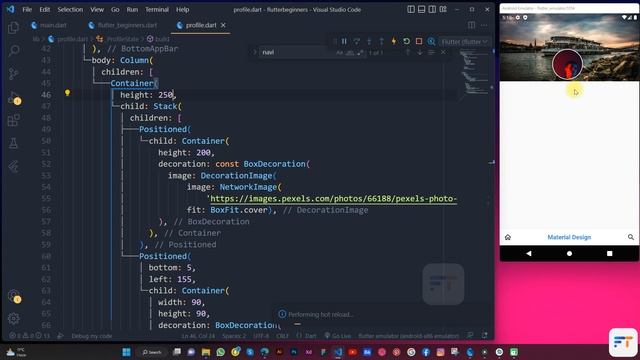This screenshot has height=360, width=640.
Task: Click 'UTF-8' encoding in status bar
Action: pyautogui.click(x=261, y=336)
